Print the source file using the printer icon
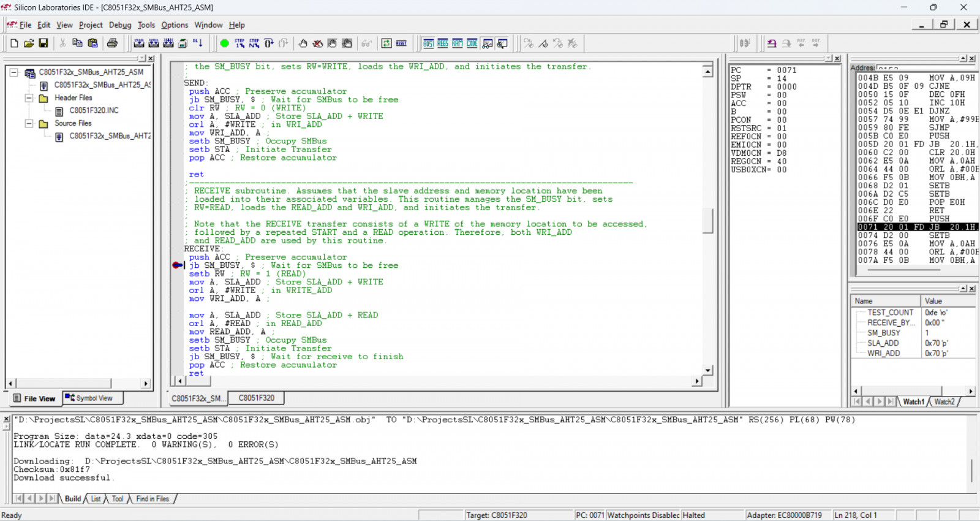The height and width of the screenshot is (521, 980). click(112, 44)
